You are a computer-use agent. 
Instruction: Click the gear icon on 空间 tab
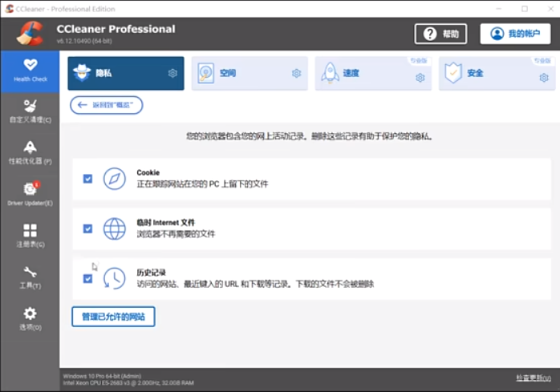(296, 73)
